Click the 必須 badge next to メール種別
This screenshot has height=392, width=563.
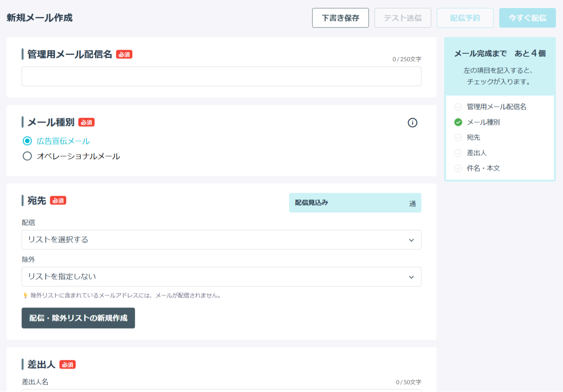[x=87, y=122]
